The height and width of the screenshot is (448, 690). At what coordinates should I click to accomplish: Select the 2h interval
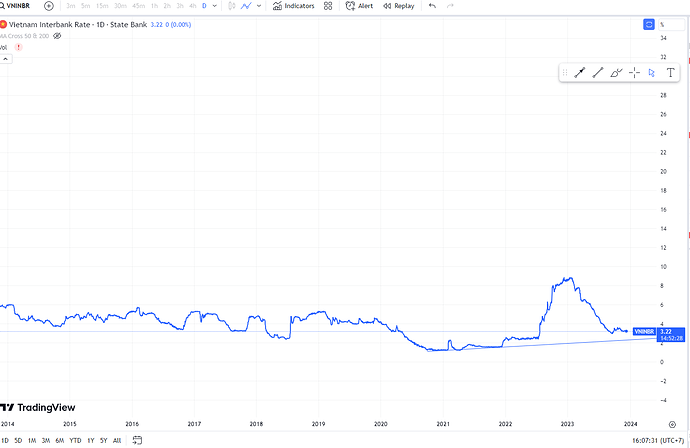click(167, 6)
